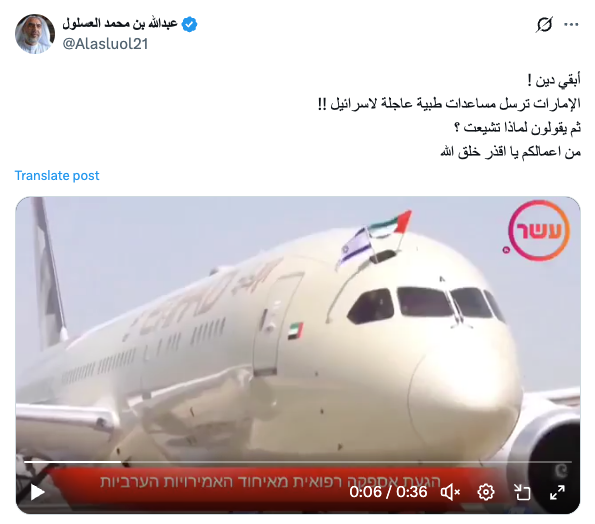595x524 pixels.
Task: Seek on the video progress bar
Action: click(x=298, y=462)
